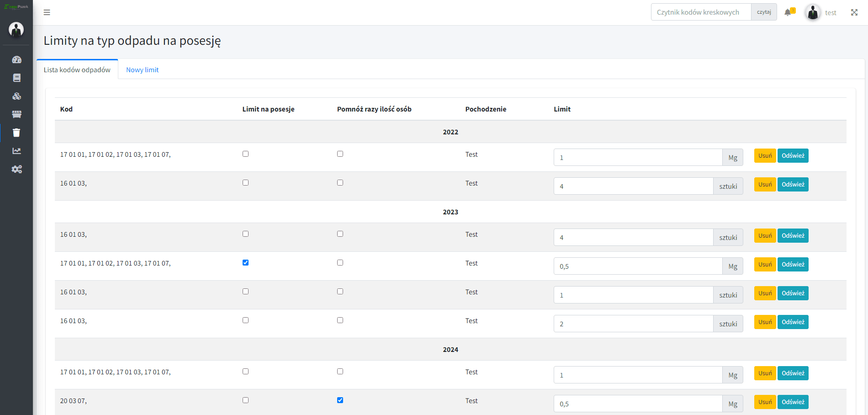This screenshot has width=868, height=415.
Task: Check Limit na posesje for 20 03 07
Action: [245, 400]
